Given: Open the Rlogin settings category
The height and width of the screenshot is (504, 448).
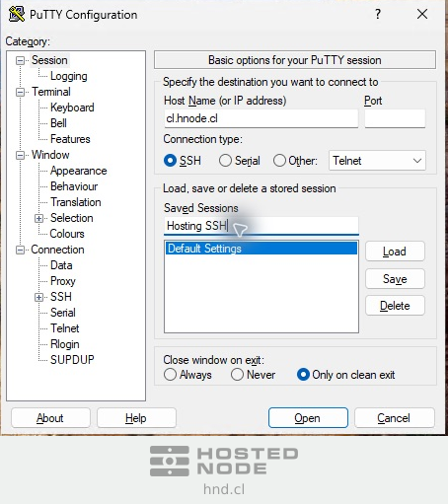Looking at the screenshot, I should (x=65, y=344).
